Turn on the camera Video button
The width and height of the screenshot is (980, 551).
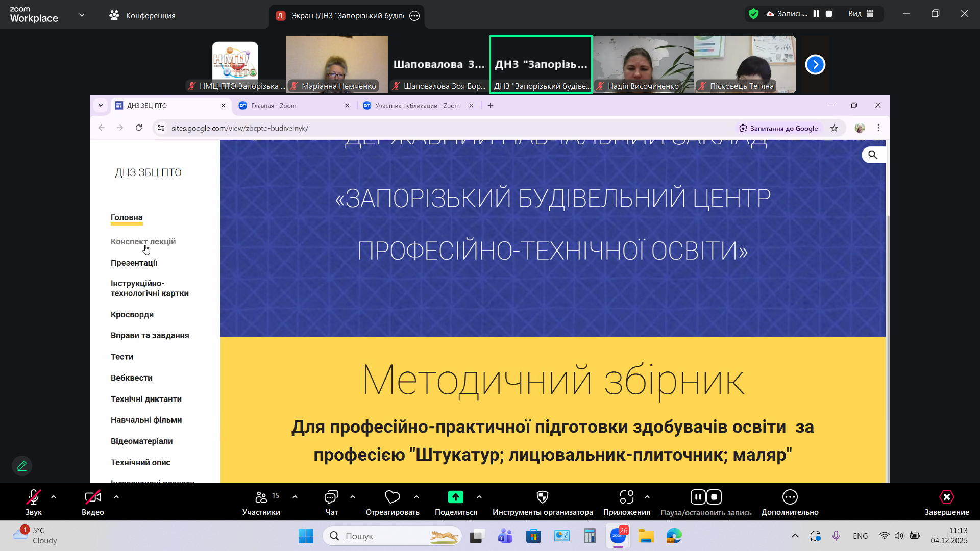[x=93, y=497]
